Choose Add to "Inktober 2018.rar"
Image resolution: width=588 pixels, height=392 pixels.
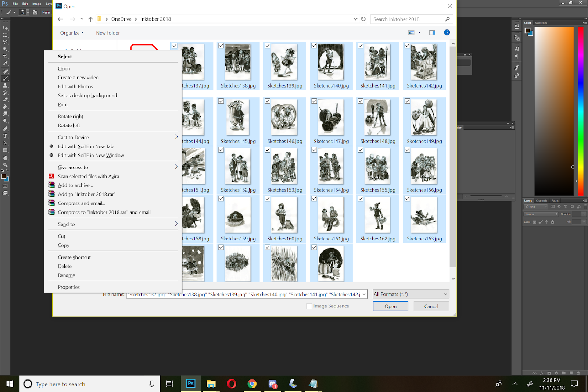[x=87, y=194]
